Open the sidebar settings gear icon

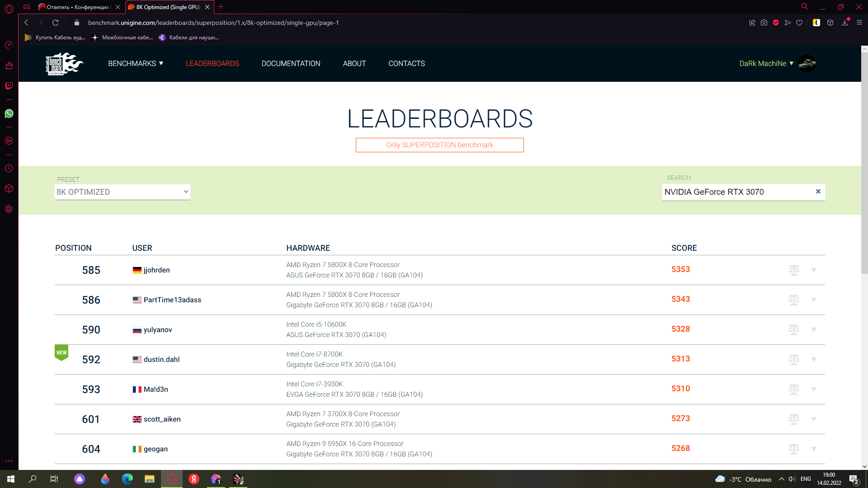click(9, 209)
